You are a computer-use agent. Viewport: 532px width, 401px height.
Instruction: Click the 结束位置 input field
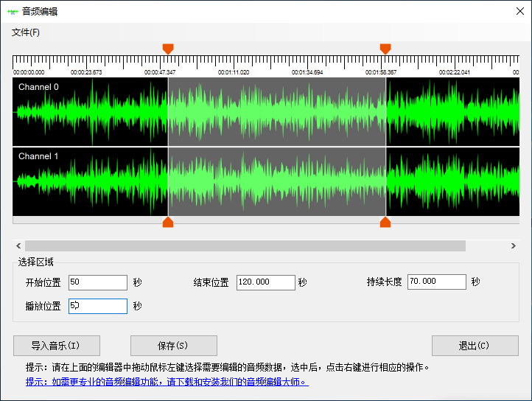click(265, 282)
